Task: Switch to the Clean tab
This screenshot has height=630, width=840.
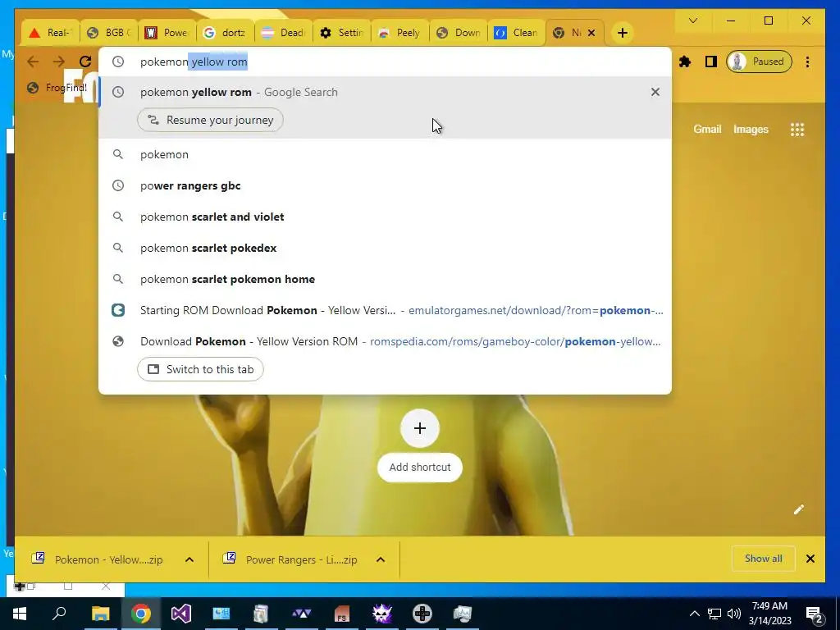Action: (x=517, y=33)
